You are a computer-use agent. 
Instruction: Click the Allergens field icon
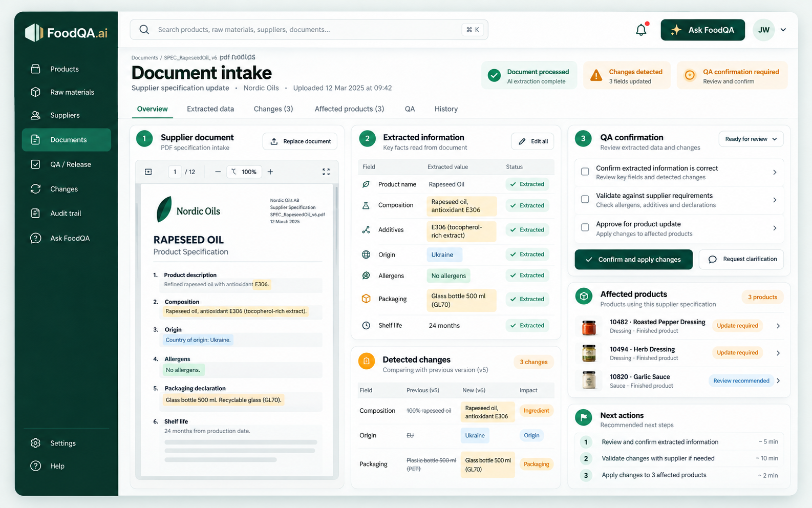(x=366, y=276)
